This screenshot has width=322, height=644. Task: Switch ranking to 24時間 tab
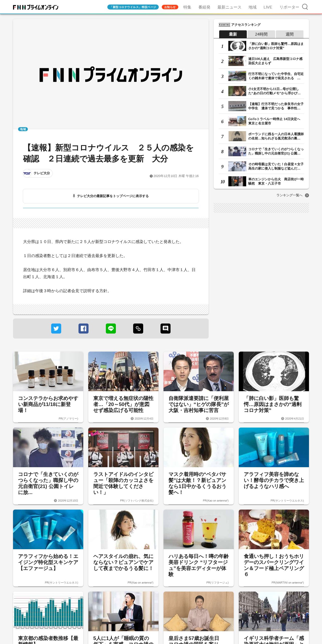click(261, 34)
